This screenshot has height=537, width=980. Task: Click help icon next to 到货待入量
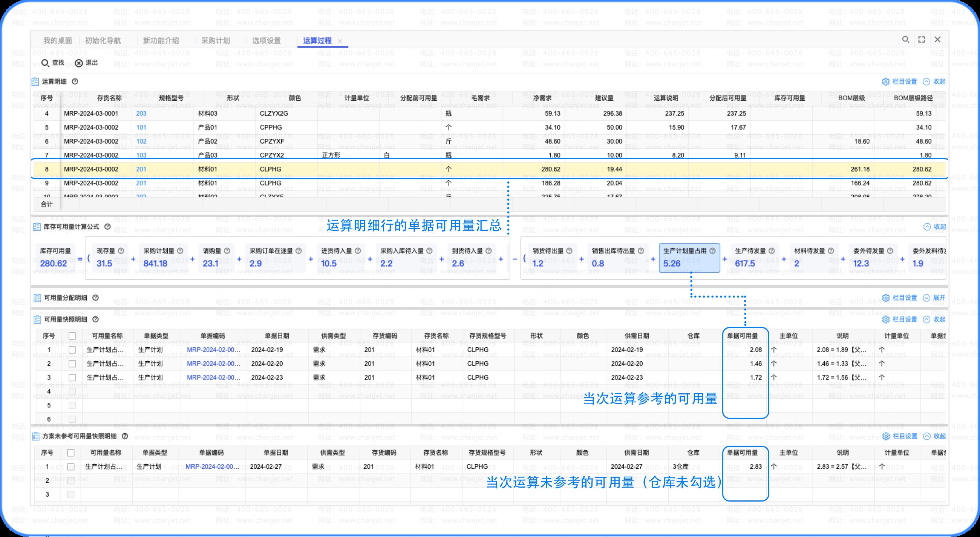pyautogui.click(x=489, y=251)
